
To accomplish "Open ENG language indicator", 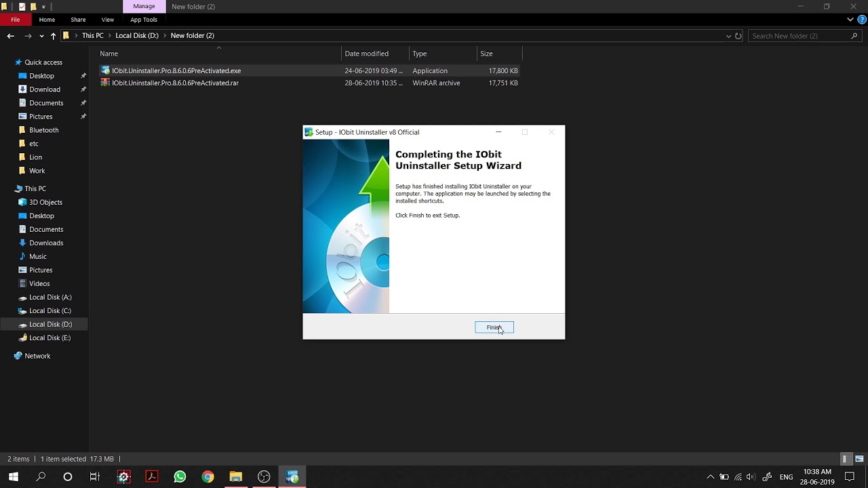I will pos(786,477).
